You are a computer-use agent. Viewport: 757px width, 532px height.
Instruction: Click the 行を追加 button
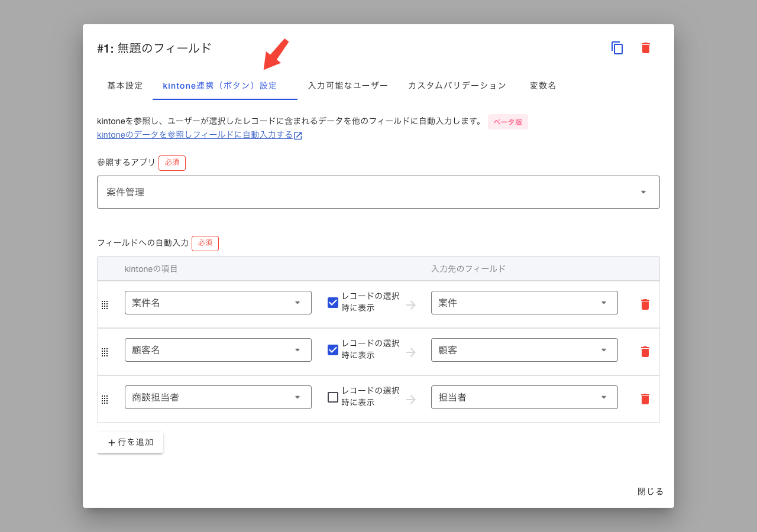(x=130, y=442)
